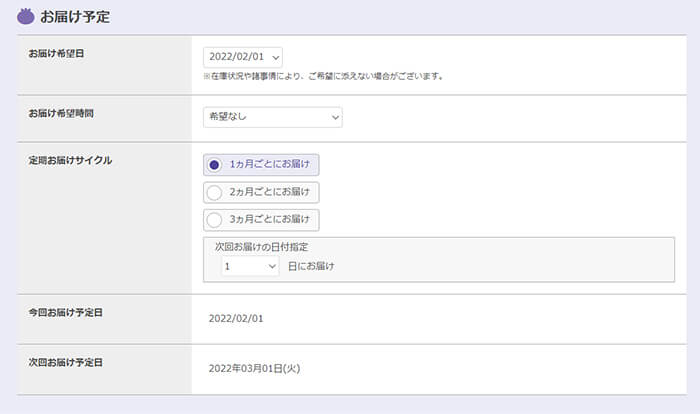
Task: Click the 2022/02/01 scheduled delivery value
Action: [236, 318]
